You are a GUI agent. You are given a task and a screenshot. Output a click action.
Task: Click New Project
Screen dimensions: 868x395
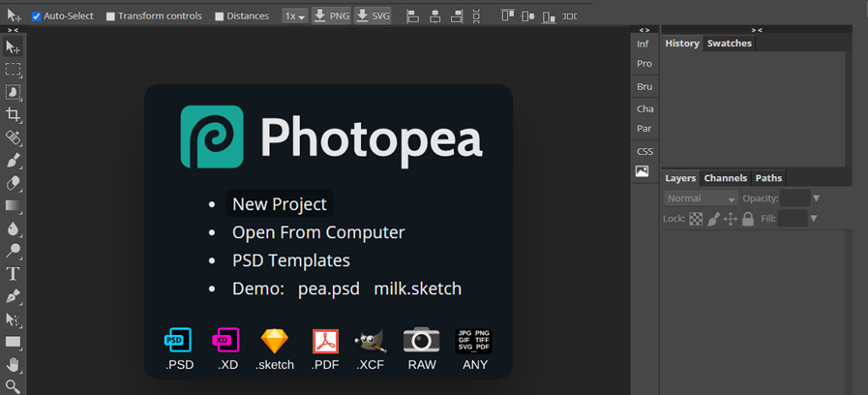click(280, 204)
